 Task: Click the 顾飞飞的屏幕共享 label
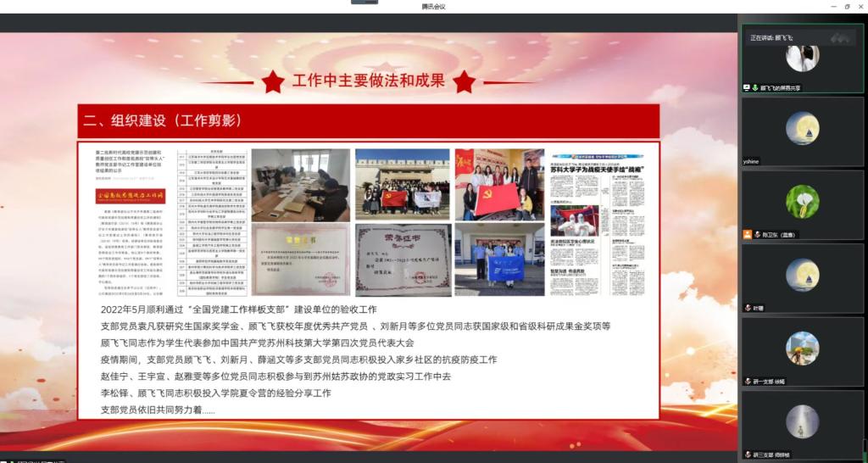(x=781, y=87)
